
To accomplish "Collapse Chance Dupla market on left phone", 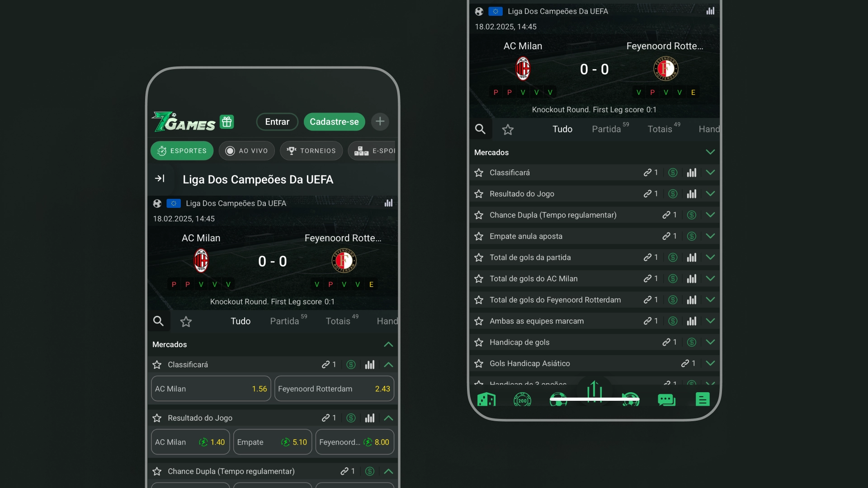I will pos(388,471).
